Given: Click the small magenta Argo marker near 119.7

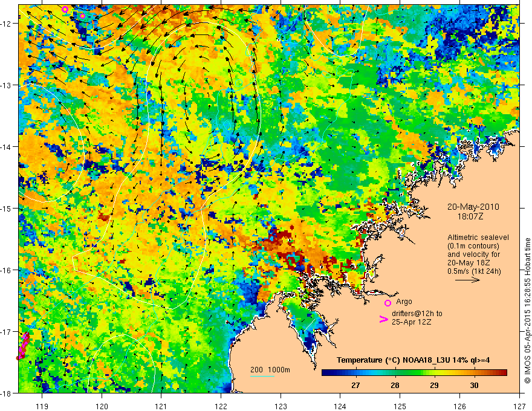Looking at the screenshot, I should [x=82, y=16].
